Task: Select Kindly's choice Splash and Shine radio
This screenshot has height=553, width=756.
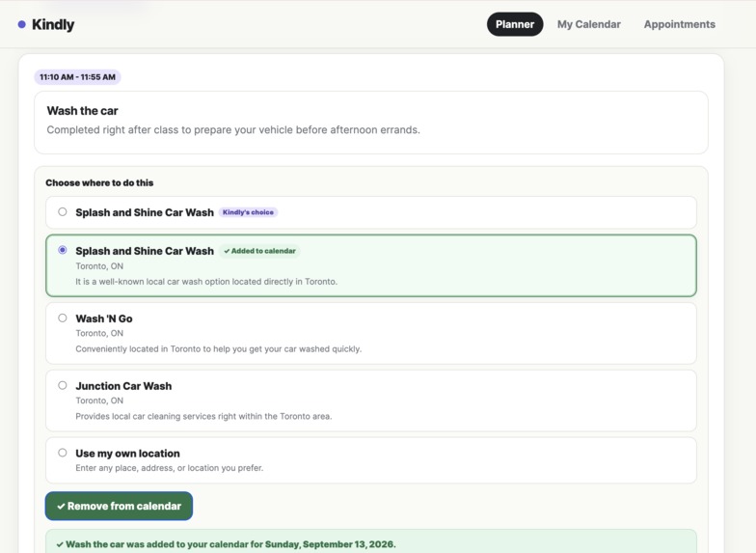Action: pos(62,212)
